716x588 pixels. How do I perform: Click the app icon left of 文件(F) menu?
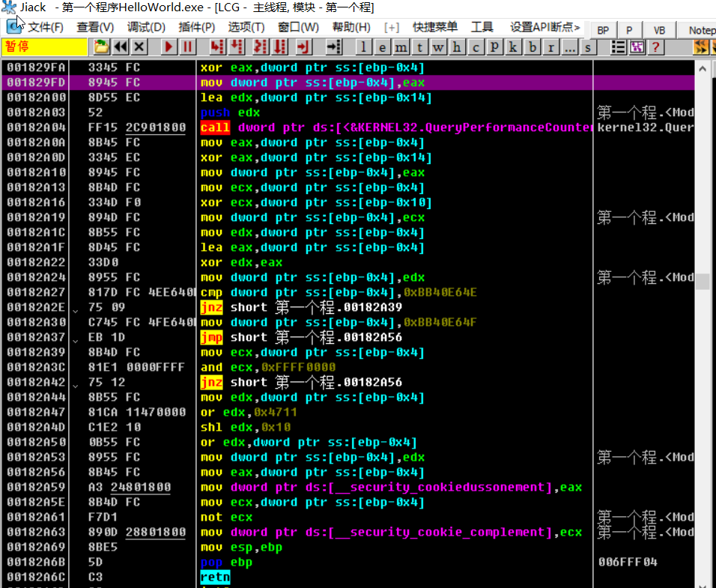pyautogui.click(x=14, y=27)
